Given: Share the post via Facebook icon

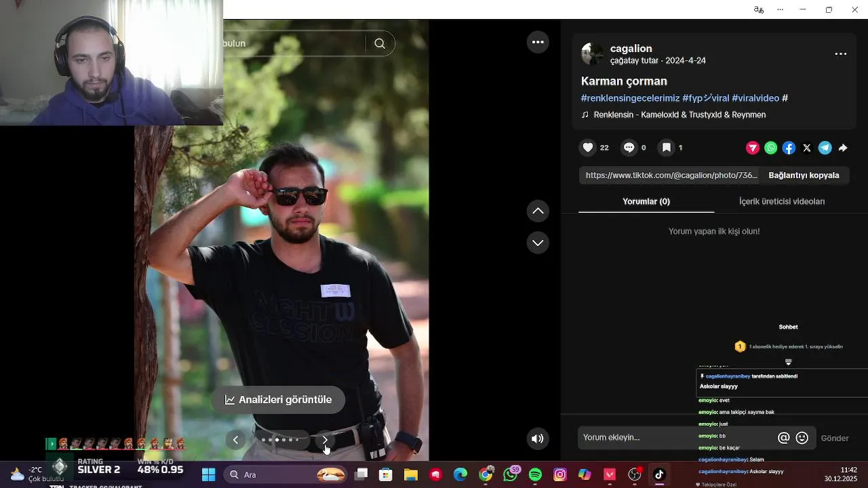Looking at the screenshot, I should (789, 148).
